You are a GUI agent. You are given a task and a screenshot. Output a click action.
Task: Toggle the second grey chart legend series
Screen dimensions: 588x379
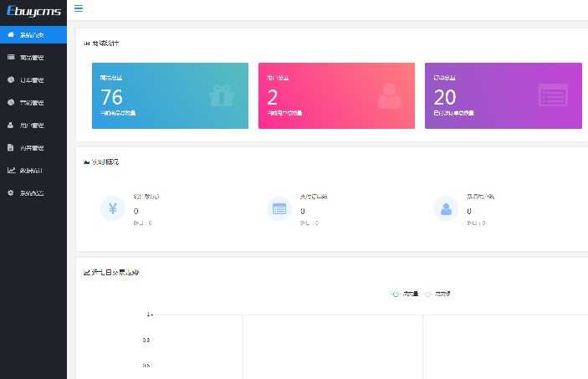coord(437,294)
